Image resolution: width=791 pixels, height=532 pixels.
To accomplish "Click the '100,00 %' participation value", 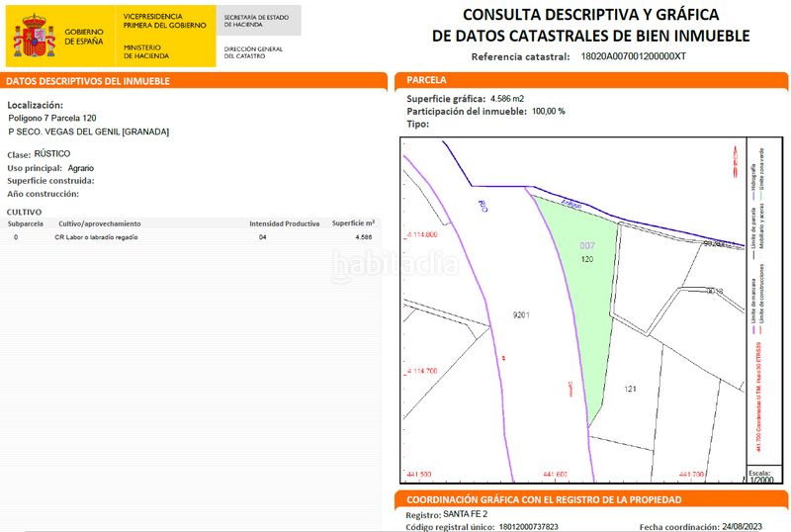I will click(x=549, y=111).
